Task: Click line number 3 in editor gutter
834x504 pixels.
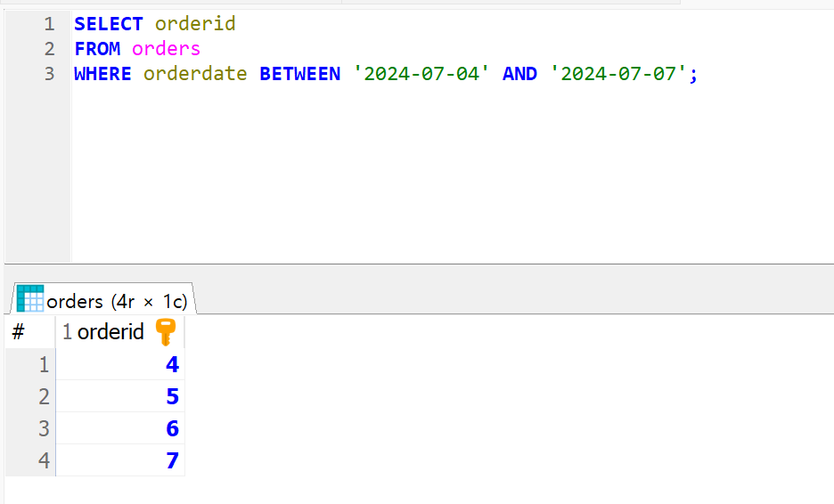Action: pos(50,74)
